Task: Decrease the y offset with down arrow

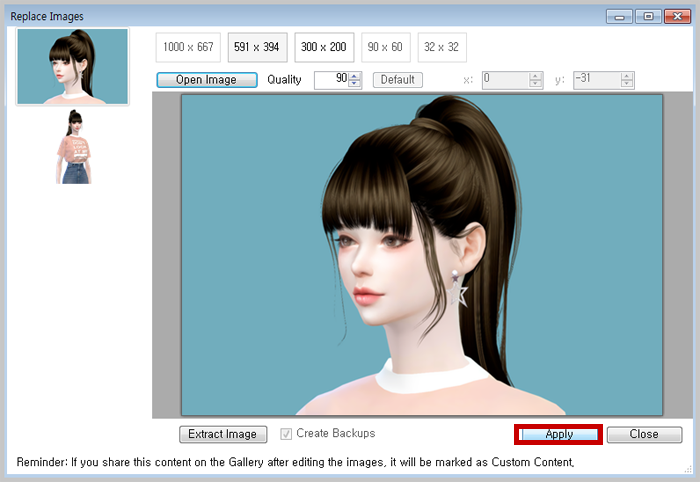Action: point(627,84)
